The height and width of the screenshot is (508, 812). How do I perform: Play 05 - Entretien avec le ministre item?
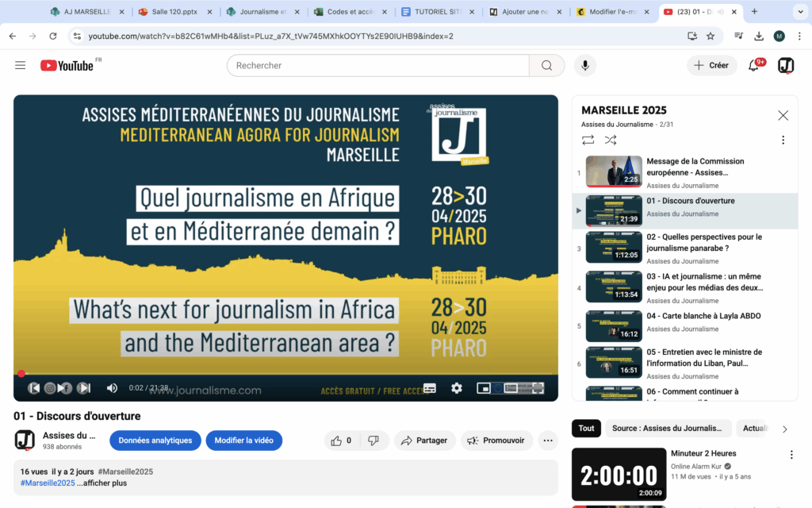pos(684,364)
